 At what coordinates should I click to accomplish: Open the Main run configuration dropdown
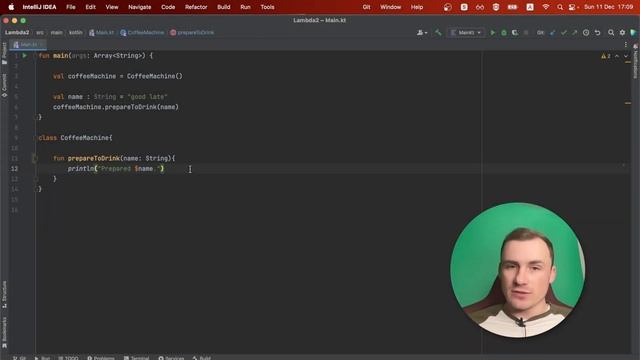click(466, 33)
